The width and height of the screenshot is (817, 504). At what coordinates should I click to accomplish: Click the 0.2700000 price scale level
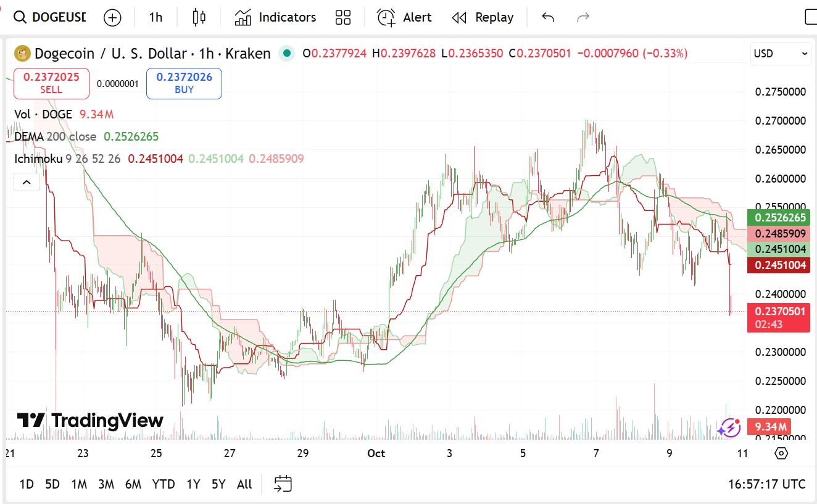780,120
